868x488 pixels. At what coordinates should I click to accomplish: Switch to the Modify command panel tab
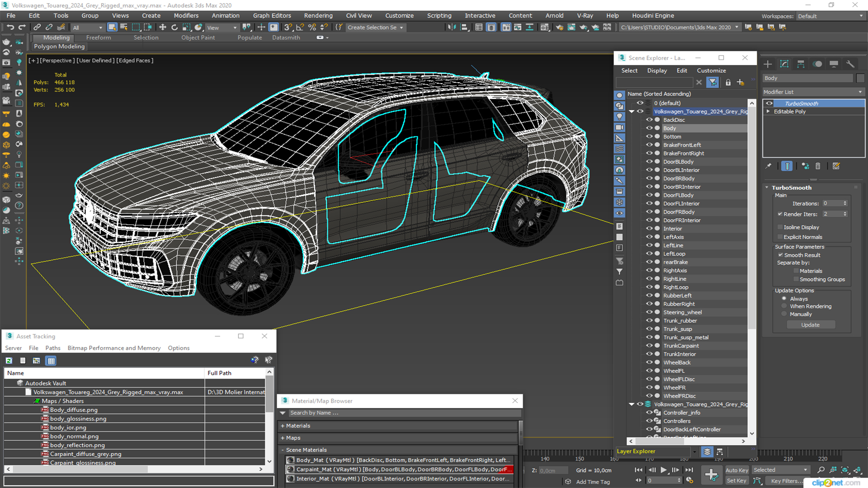[x=784, y=64]
